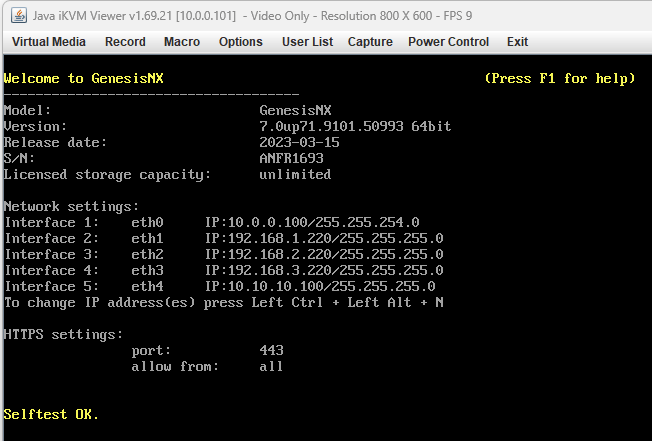Open the Macro menu
The height and width of the screenshot is (441, 652).
tap(182, 42)
